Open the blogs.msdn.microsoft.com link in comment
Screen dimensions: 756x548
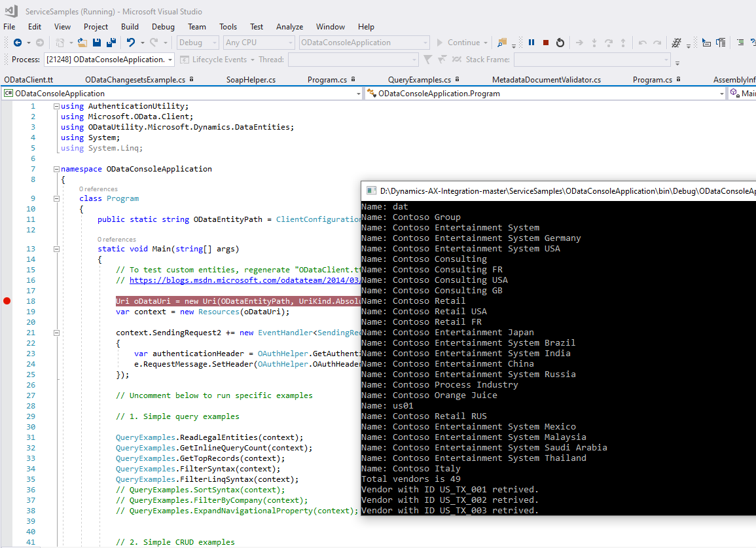[x=244, y=280]
